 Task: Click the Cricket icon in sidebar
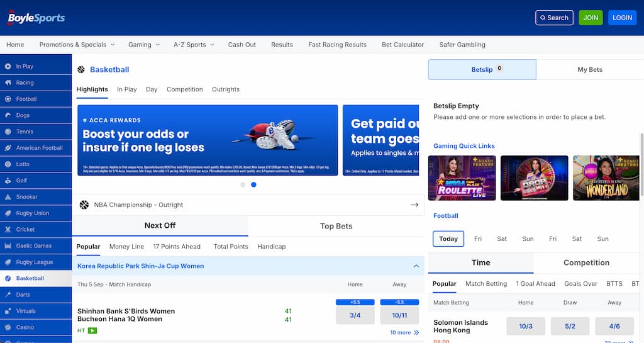(x=8, y=229)
